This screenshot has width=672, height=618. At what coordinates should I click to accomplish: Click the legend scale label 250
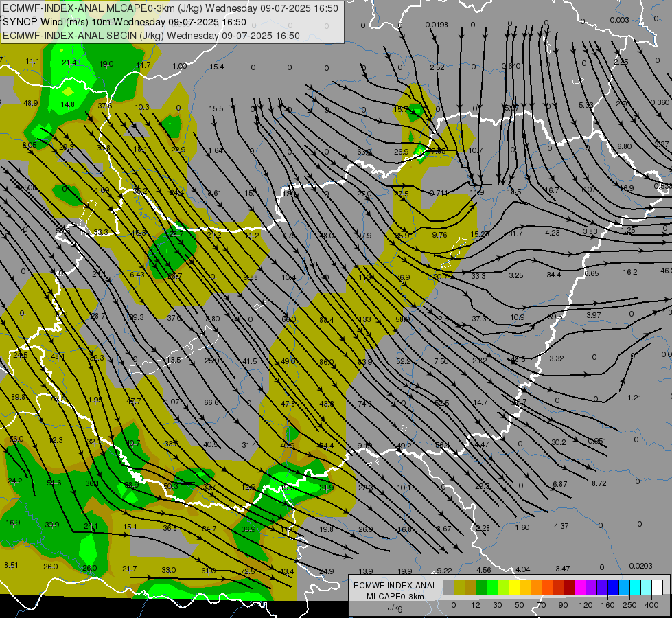pos(629,605)
